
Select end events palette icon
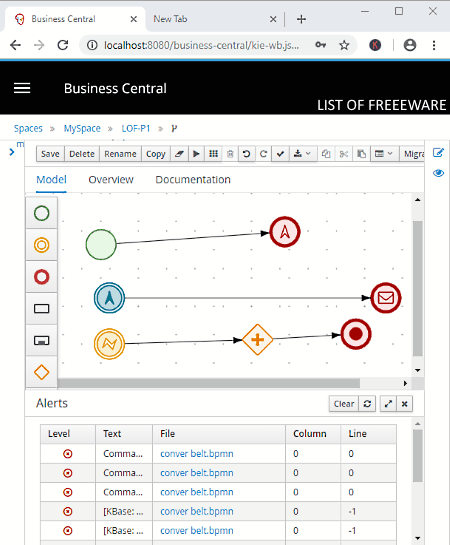42,277
